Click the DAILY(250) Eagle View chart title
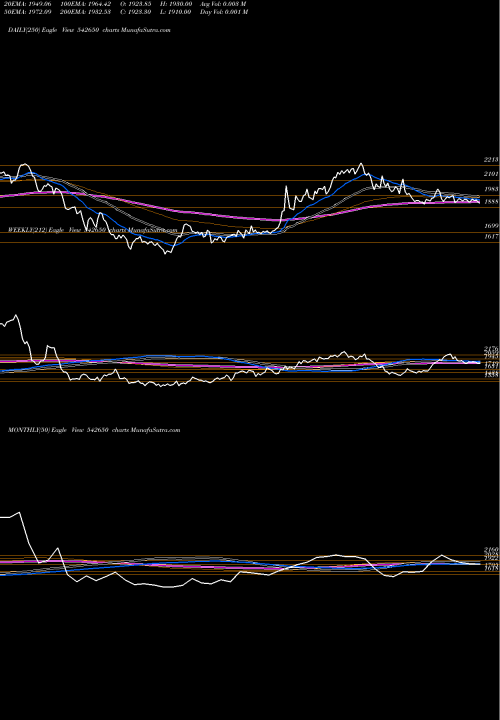This screenshot has width=500, height=720. click(x=89, y=30)
